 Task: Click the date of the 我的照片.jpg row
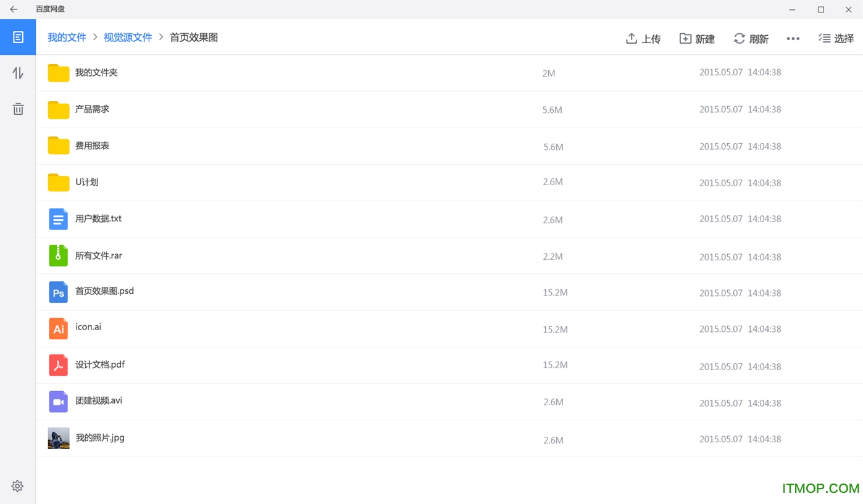coord(740,439)
